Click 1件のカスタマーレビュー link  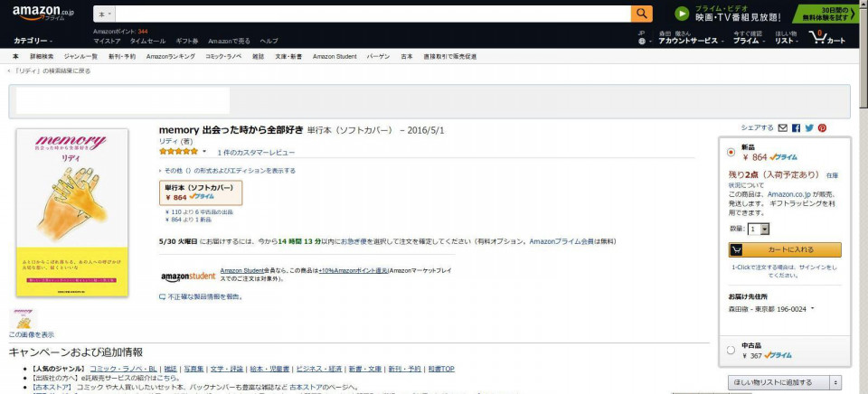point(256,152)
